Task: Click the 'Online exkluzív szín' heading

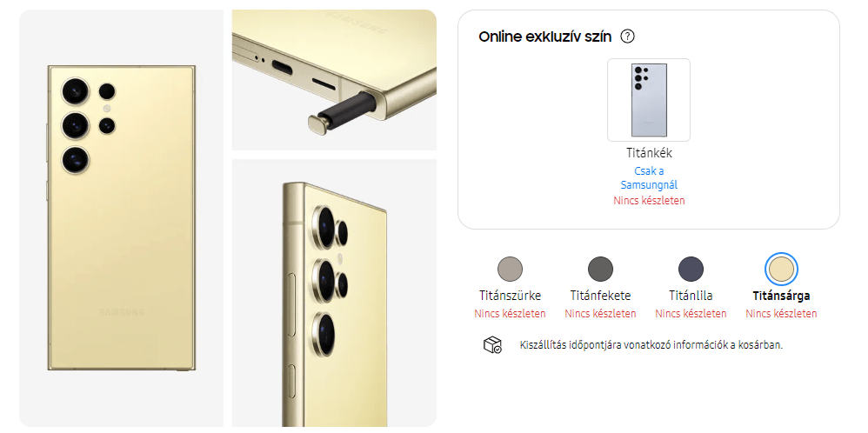Action: click(x=544, y=37)
